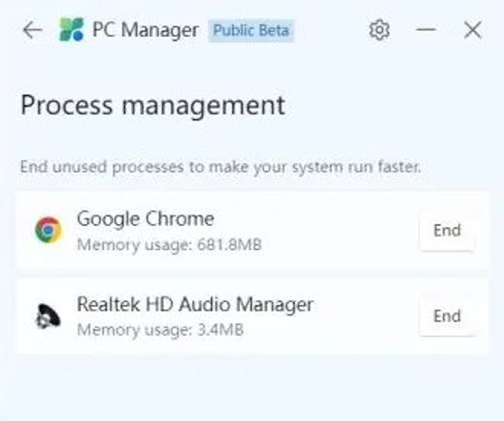The width and height of the screenshot is (504, 421).
Task: Select the Realtek HD Audio Manager name
Action: [x=195, y=304]
